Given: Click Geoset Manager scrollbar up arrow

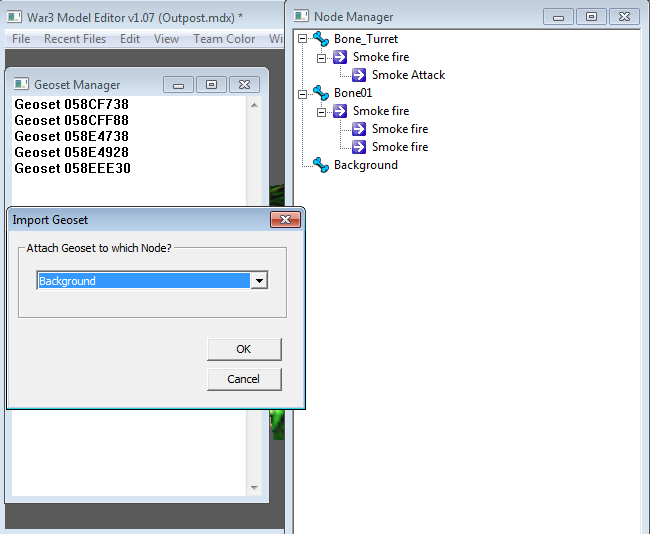Looking at the screenshot, I should 255,105.
